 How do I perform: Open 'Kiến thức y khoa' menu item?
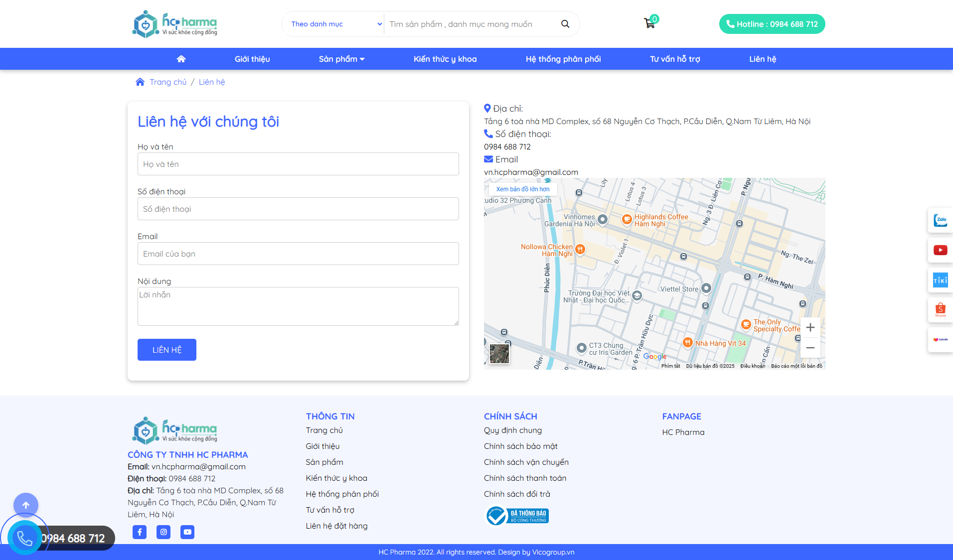click(x=445, y=59)
